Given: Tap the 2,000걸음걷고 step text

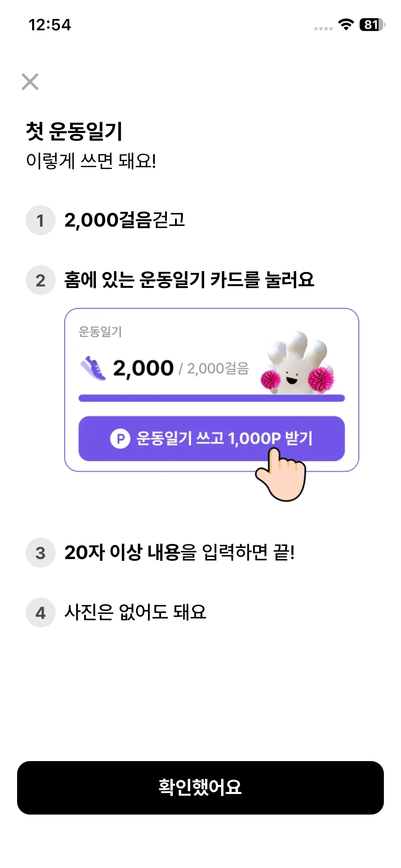Looking at the screenshot, I should click(x=125, y=220).
